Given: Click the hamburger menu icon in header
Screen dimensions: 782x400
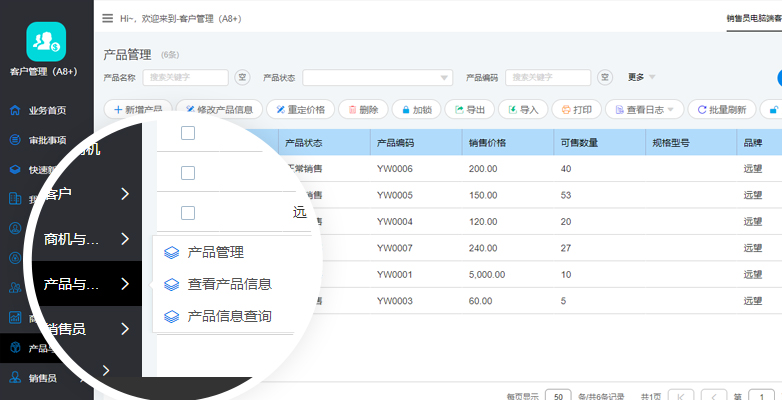Looking at the screenshot, I should click(x=107, y=18).
